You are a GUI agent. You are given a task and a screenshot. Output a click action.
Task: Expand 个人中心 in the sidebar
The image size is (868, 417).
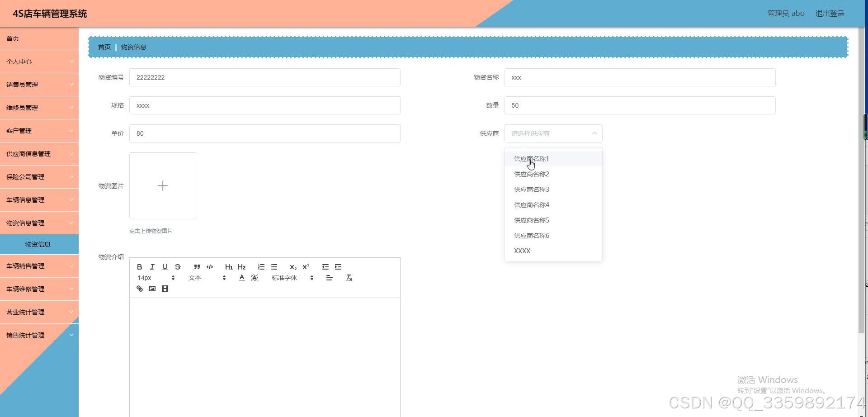point(39,62)
